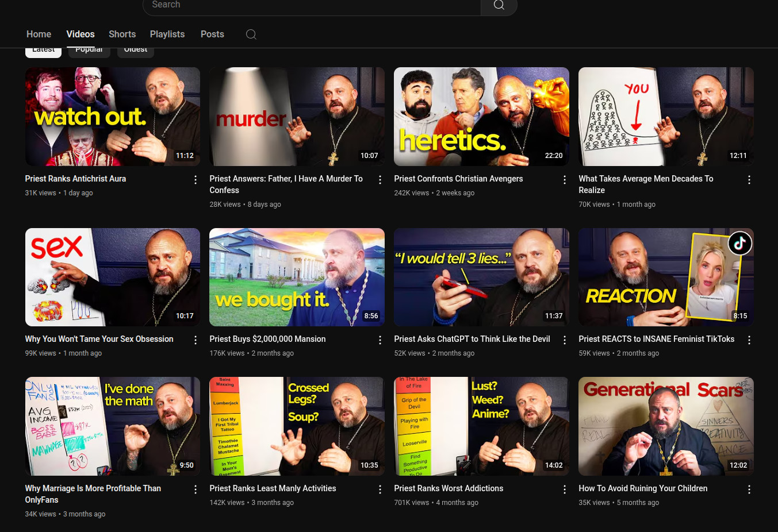Open 'What Takes Average Men Decades To Realize' title
The image size is (778, 532).
click(646, 184)
